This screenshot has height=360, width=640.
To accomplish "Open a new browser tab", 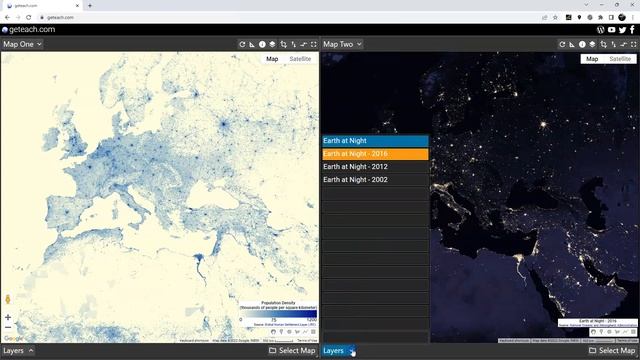I will [90, 6].
